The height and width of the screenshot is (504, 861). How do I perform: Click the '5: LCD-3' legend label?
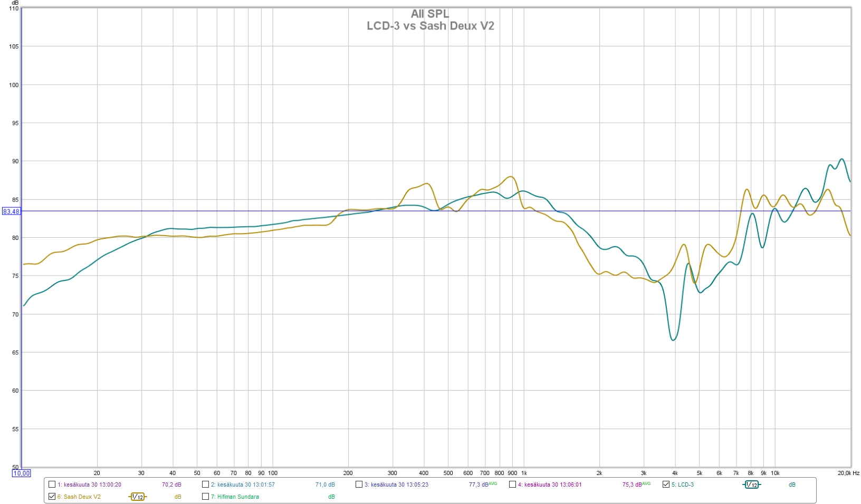coord(683,484)
